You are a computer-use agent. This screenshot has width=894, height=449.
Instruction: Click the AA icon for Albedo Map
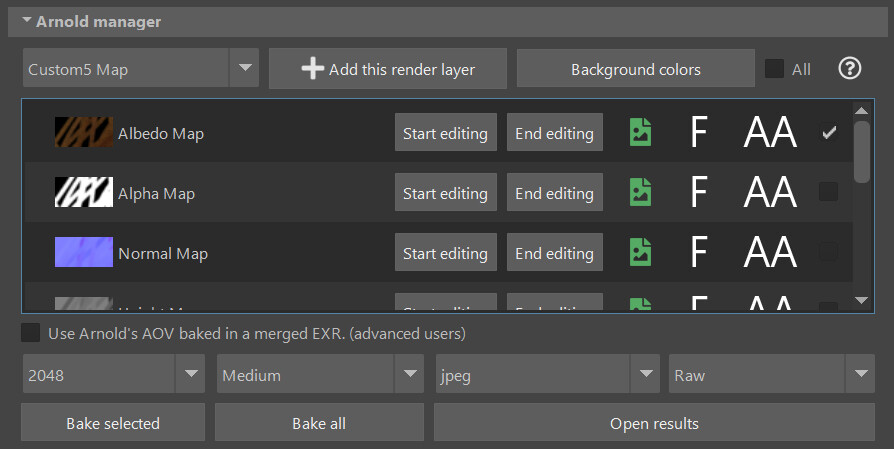tap(770, 132)
